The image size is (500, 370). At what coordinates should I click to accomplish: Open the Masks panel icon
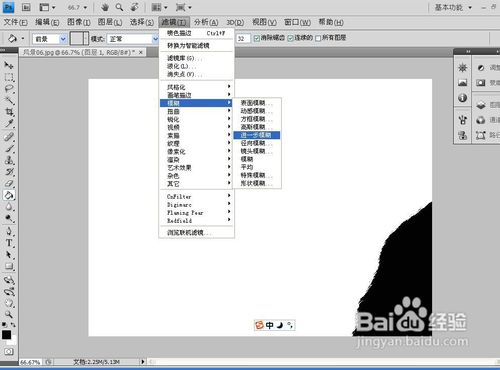[x=481, y=82]
